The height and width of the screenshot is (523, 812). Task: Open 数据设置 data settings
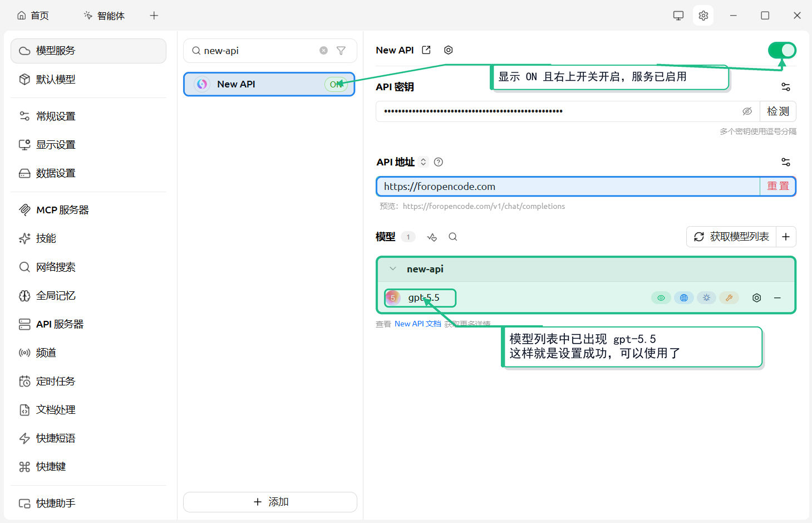(x=88, y=173)
